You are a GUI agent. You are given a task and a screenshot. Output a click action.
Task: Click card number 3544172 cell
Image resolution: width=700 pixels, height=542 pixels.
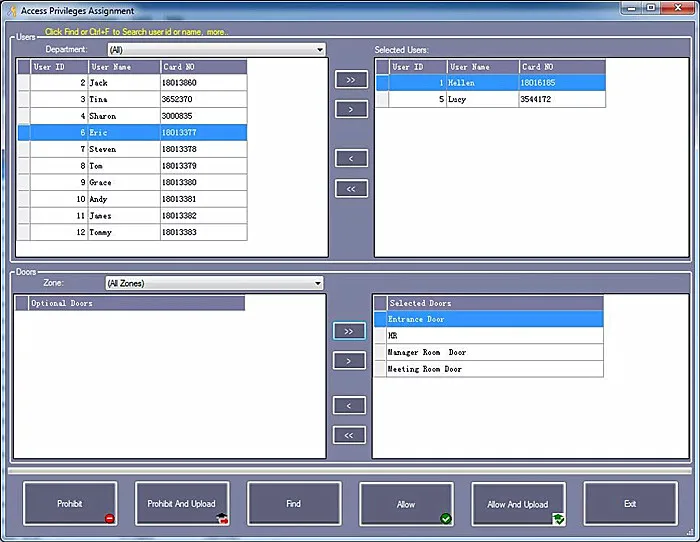[x=562, y=99]
